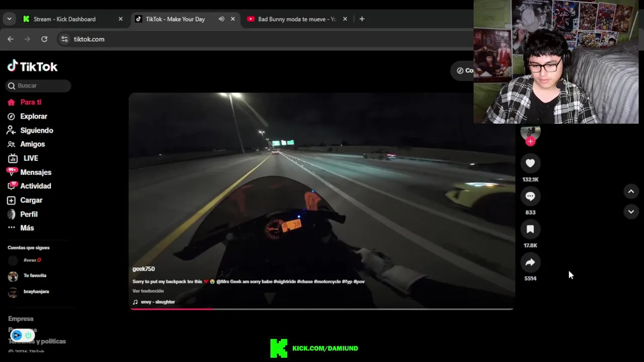Image resolution: width=644 pixels, height=362 pixels.
Task: Go forward in browser history
Action: click(27, 39)
